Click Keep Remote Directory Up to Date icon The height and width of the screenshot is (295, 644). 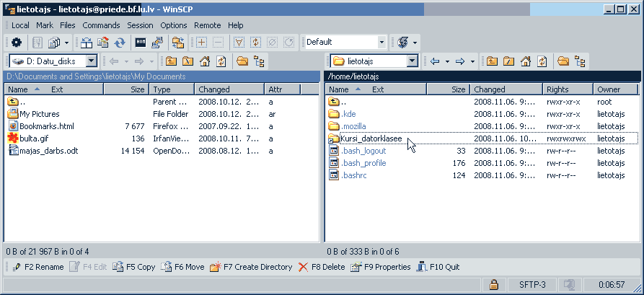click(x=103, y=43)
